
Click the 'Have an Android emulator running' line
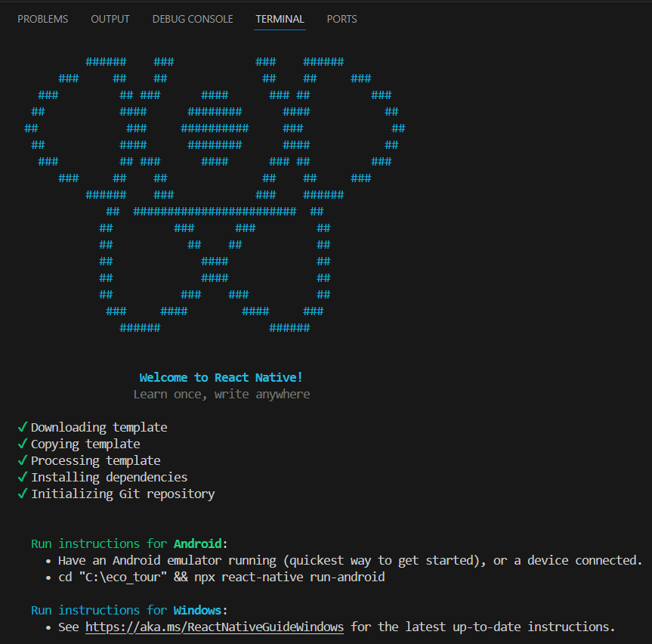(350, 560)
